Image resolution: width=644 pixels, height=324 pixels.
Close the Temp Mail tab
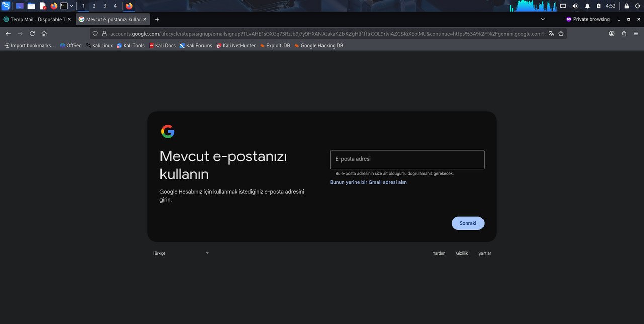tap(69, 19)
